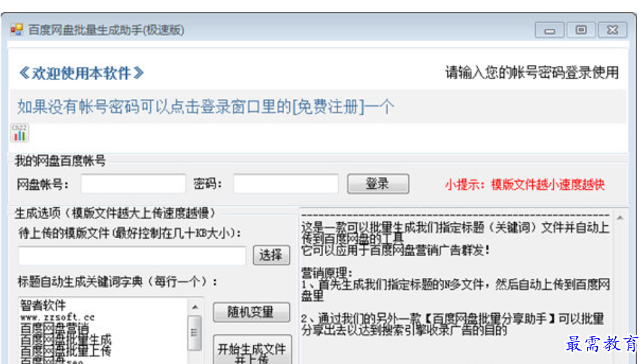
Task: Click the 登录 login button
Action: pyautogui.click(x=378, y=184)
